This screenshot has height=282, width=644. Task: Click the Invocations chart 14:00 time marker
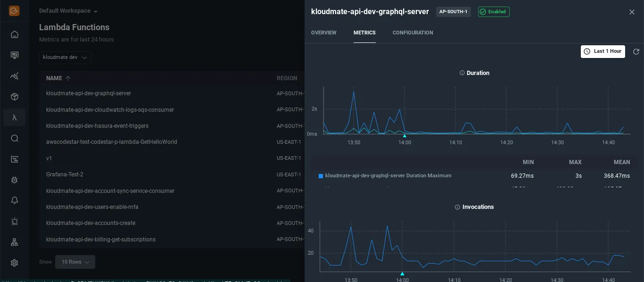point(402,274)
